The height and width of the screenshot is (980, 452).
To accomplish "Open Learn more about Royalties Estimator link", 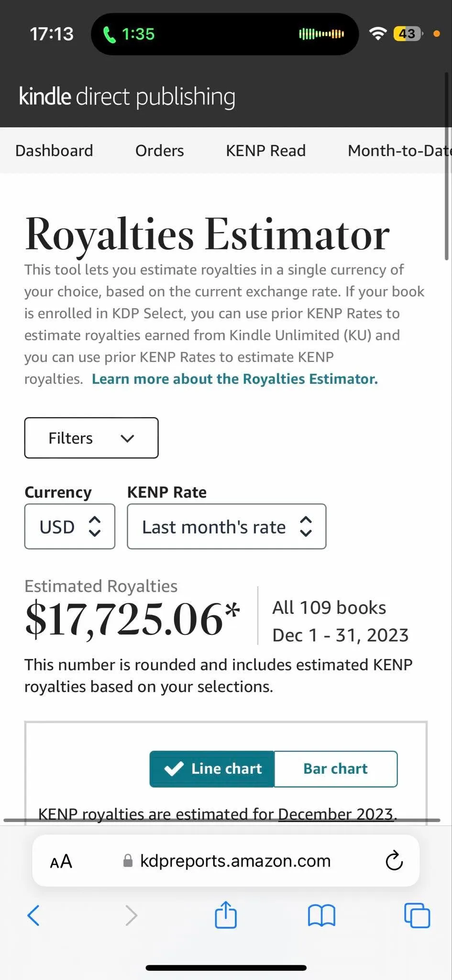I will [x=235, y=379].
